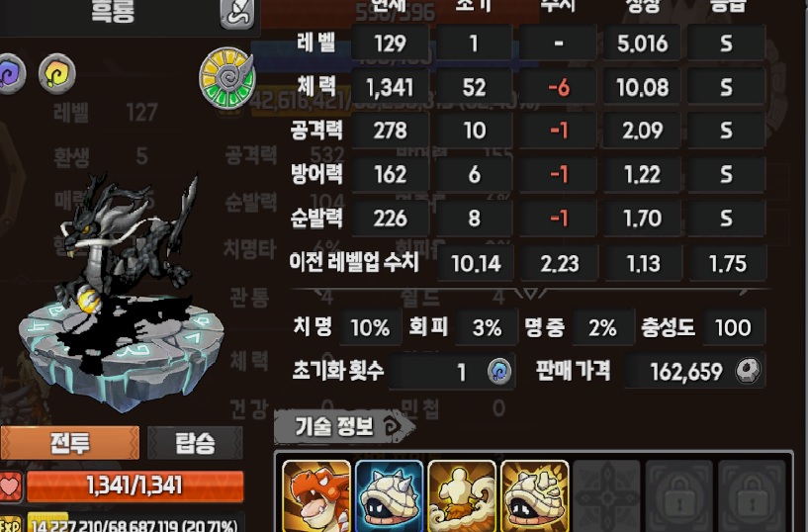This screenshot has height=532, width=808.
Task: Select the blue spiked shell skill icon
Action: tap(389, 496)
